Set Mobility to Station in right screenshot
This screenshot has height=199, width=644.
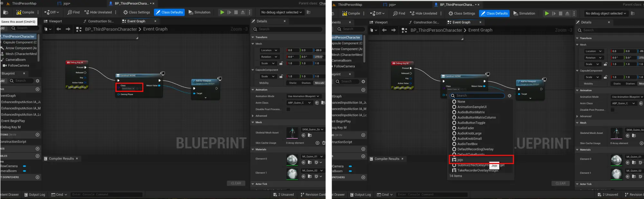tap(630, 84)
